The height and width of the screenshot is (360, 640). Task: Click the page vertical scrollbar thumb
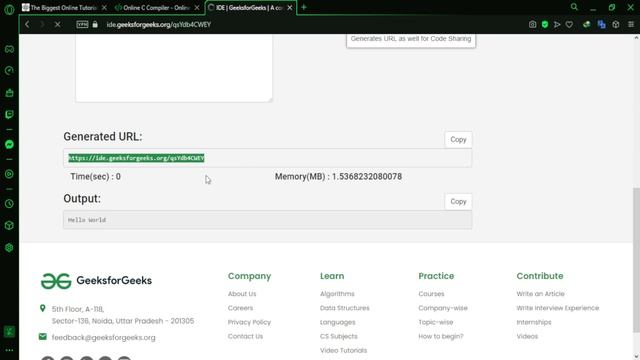point(636,260)
